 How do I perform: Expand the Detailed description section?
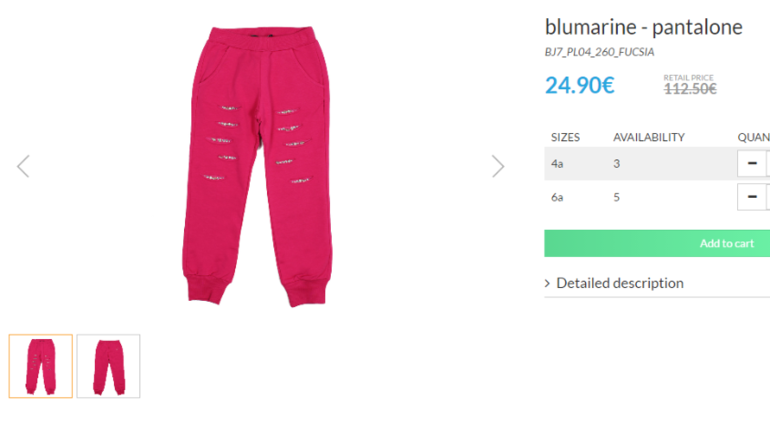[620, 283]
